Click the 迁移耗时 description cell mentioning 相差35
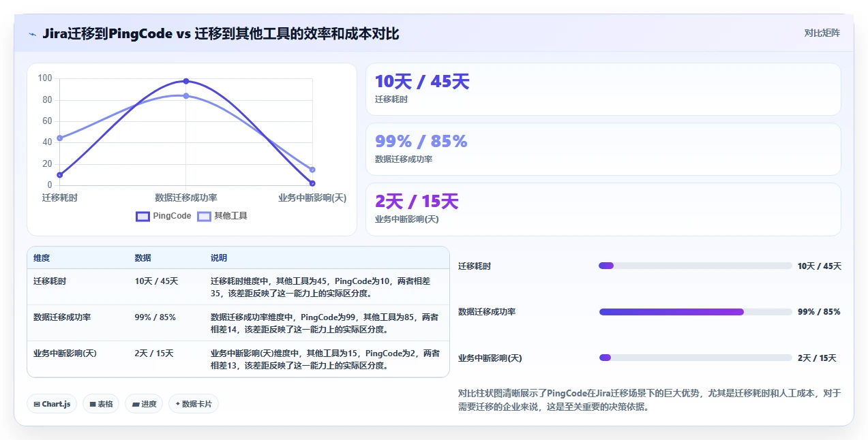The image size is (868, 440). [320, 287]
